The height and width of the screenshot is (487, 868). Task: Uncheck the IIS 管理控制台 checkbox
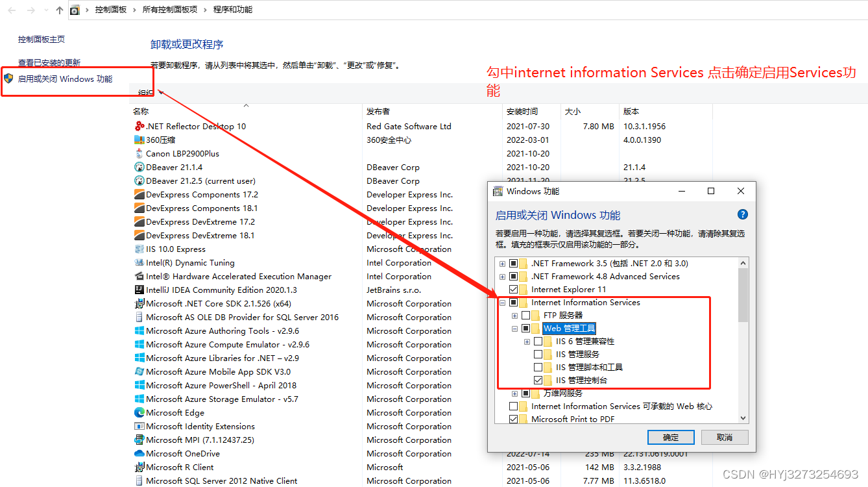point(538,381)
